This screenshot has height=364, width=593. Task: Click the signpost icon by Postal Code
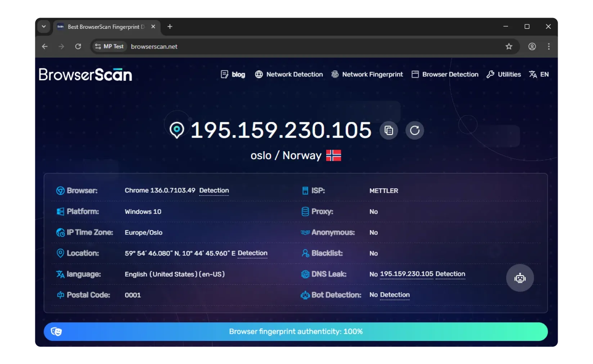60,295
